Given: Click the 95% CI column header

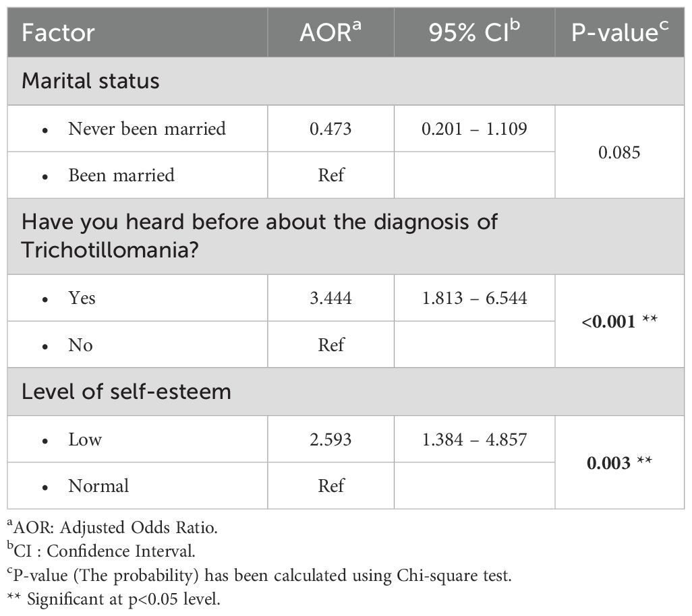Looking at the screenshot, I should pos(474,33).
